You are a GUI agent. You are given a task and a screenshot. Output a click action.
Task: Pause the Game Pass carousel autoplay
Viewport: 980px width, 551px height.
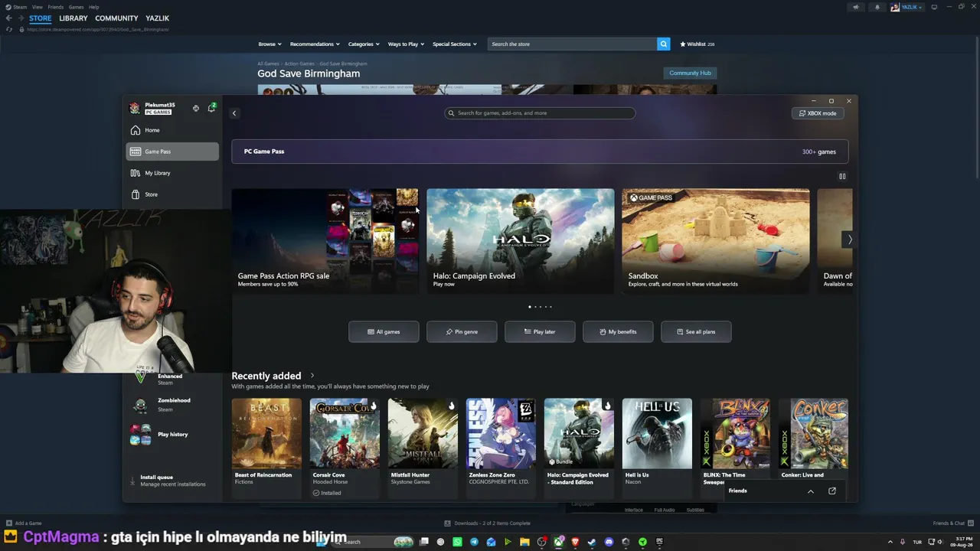point(842,176)
